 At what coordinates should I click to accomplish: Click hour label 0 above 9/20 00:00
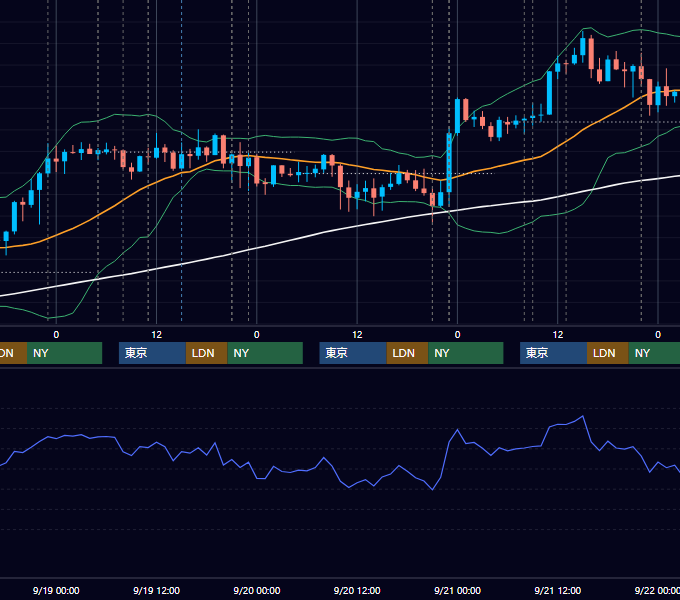(257, 335)
